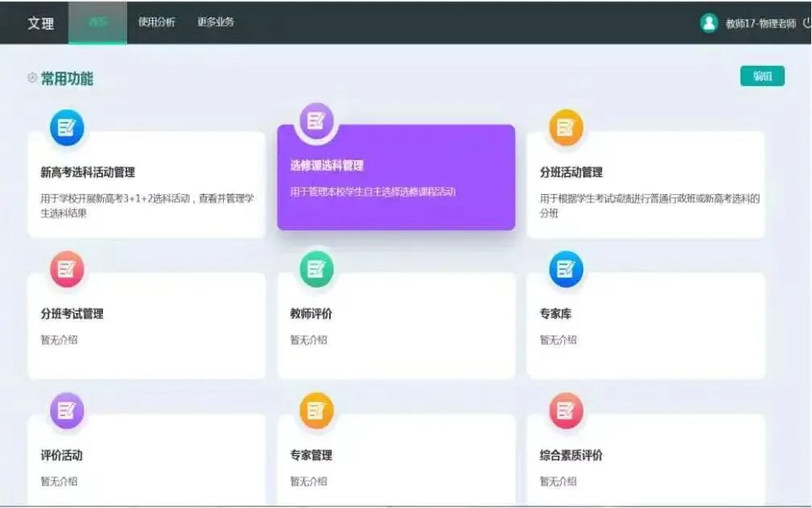Click the purple 选修课选科管理 icon
812x508 pixels.
pos(315,119)
